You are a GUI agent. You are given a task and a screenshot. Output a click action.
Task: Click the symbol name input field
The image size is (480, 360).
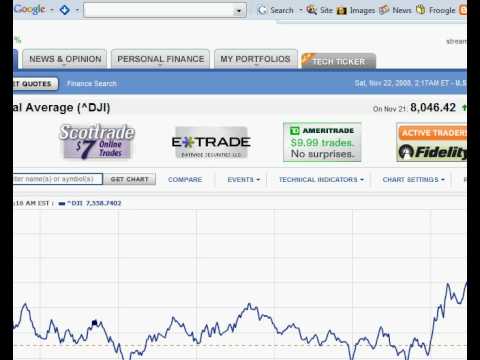click(x=57, y=179)
